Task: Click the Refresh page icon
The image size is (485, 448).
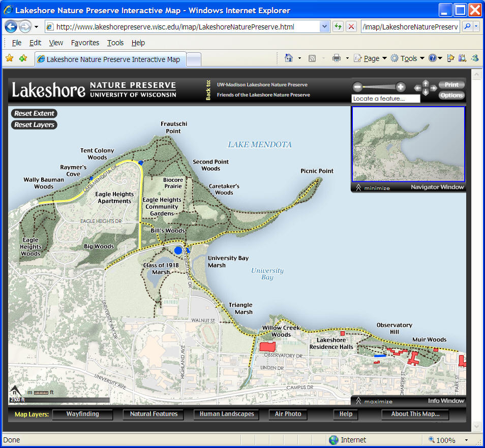Action: 338,26
